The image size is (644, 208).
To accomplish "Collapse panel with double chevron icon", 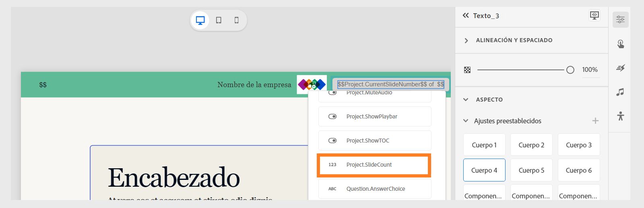I will (x=466, y=16).
